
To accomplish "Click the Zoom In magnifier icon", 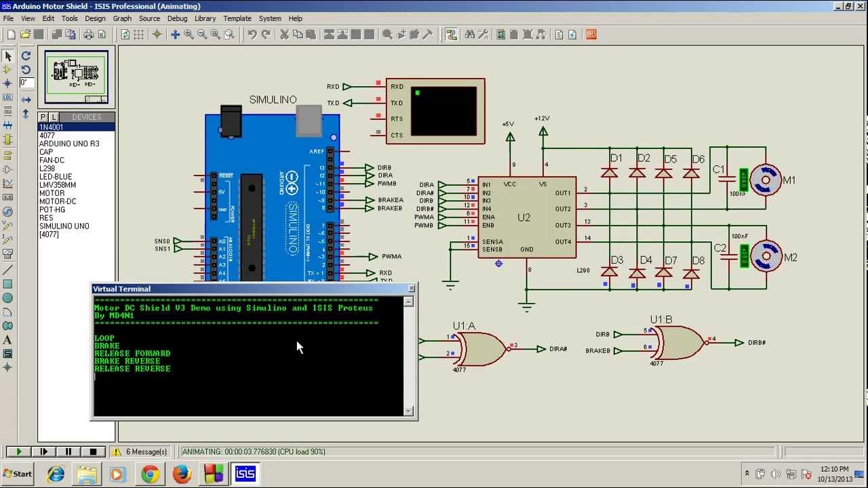I will click(x=189, y=35).
